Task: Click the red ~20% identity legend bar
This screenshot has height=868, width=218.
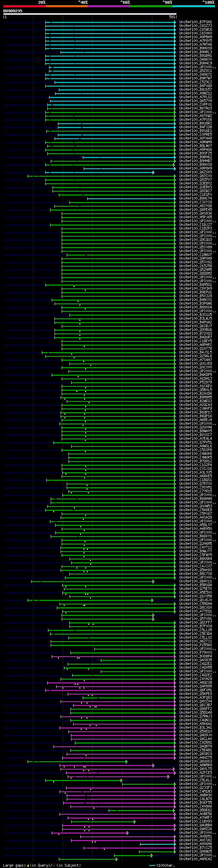Action: (x=25, y=6)
